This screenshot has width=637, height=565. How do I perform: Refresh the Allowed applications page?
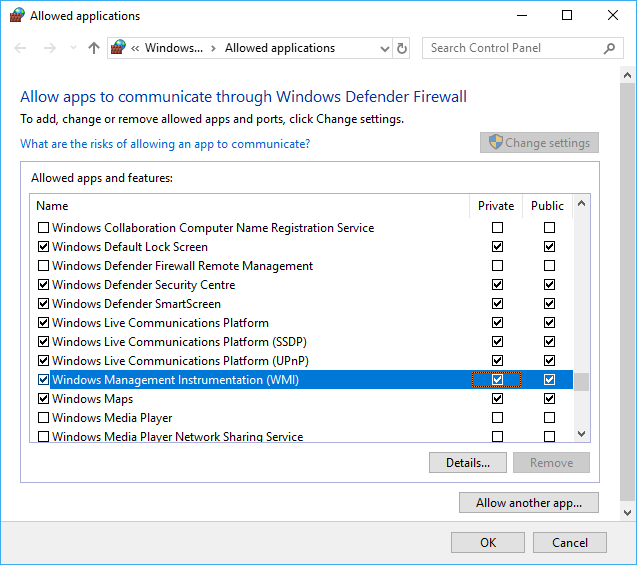402,48
